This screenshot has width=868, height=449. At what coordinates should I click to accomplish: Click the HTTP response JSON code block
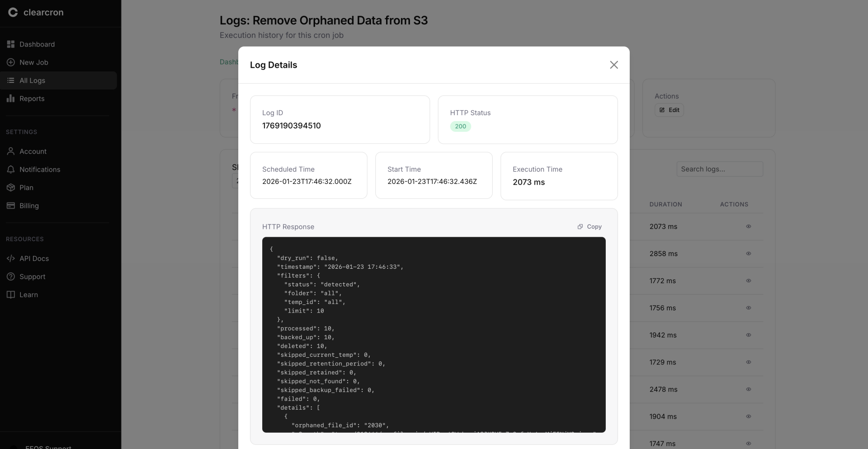[x=433, y=334]
